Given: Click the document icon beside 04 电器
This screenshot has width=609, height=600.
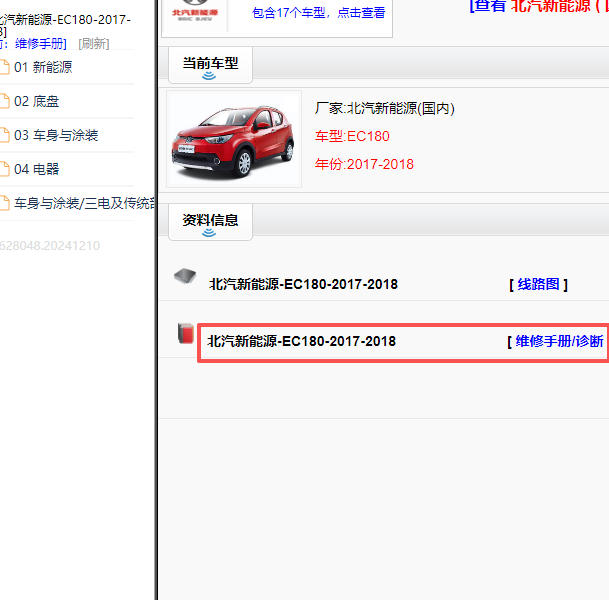Looking at the screenshot, I should pyautogui.click(x=4, y=169).
